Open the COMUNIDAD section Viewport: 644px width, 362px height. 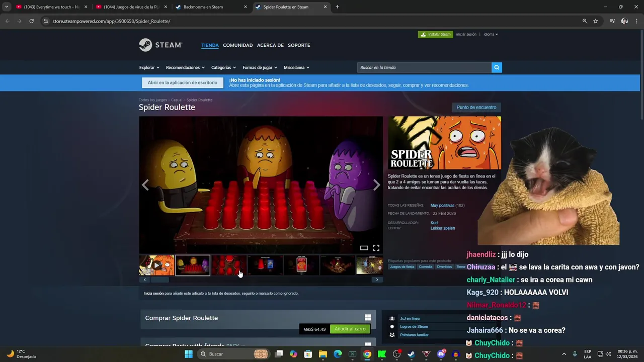point(238,45)
